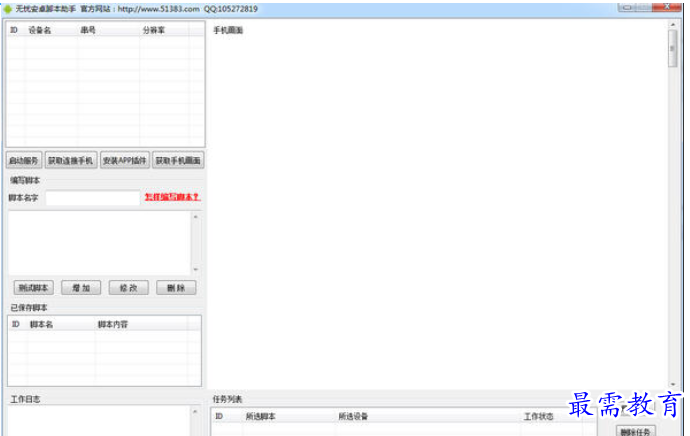Viewport: 690px width, 436px height.
Task: Click the 脚本内容 column header
Action: coord(113,325)
